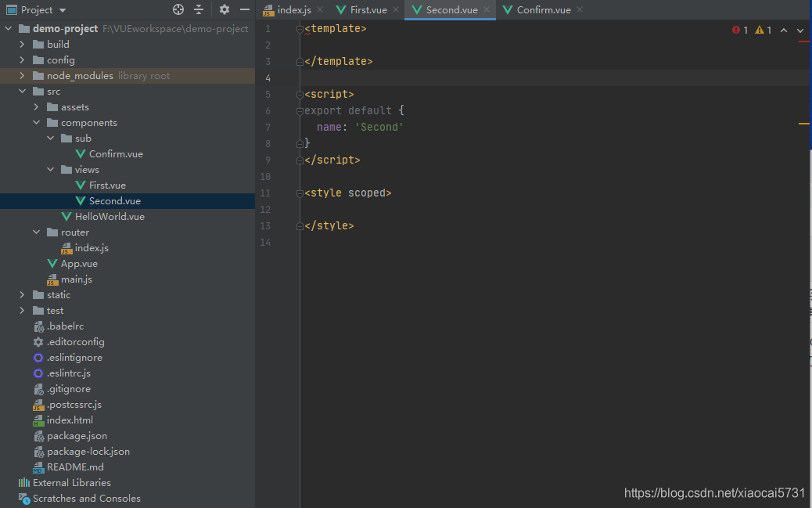
Task: Click the 'Second' string on line 7
Action: pos(379,127)
